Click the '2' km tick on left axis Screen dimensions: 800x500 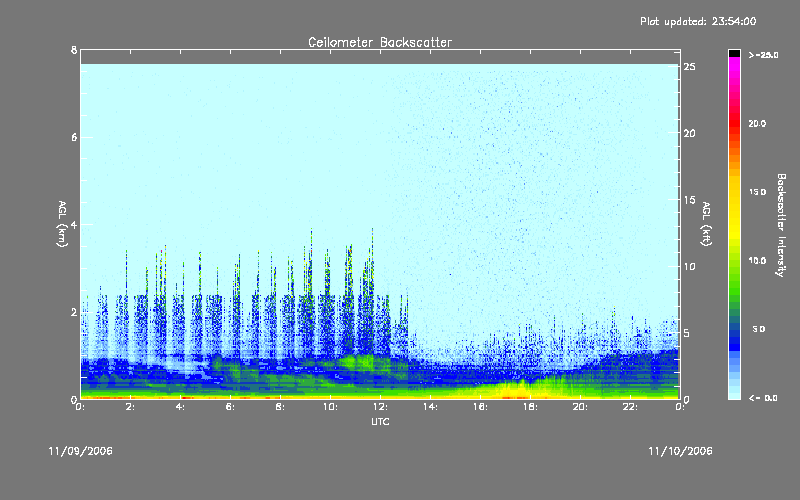[x=74, y=312]
